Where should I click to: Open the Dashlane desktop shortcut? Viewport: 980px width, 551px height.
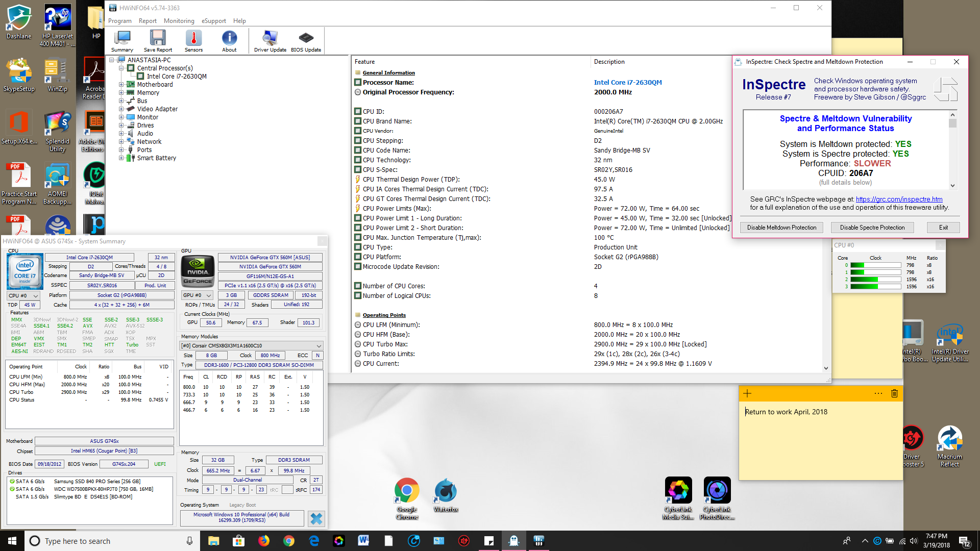coord(19,22)
